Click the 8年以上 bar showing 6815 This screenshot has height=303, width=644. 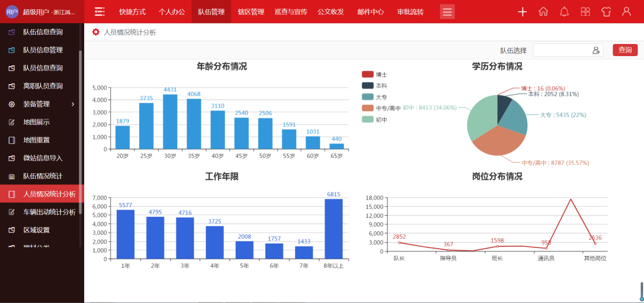click(334, 229)
